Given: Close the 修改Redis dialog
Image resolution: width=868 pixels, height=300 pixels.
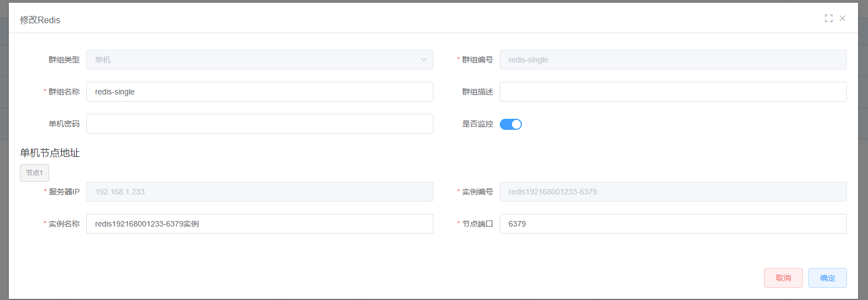Looking at the screenshot, I should [843, 18].
